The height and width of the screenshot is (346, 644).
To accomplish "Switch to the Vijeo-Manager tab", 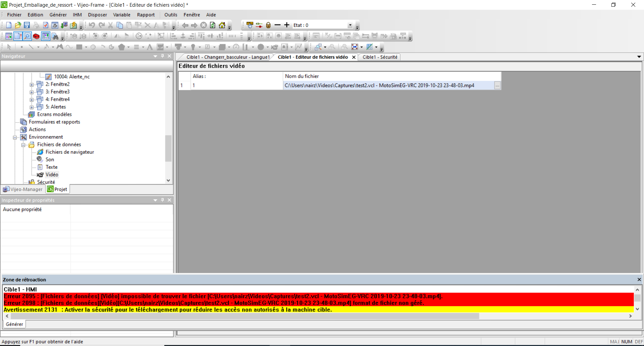I will click(23, 189).
